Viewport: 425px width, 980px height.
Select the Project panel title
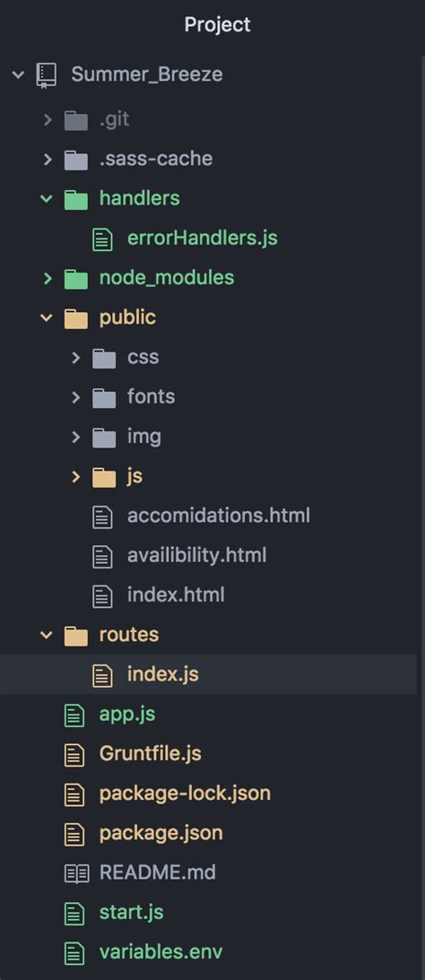coord(217,24)
